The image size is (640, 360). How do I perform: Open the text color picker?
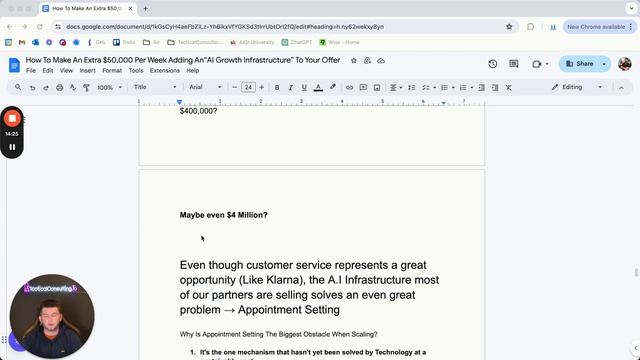[318, 87]
